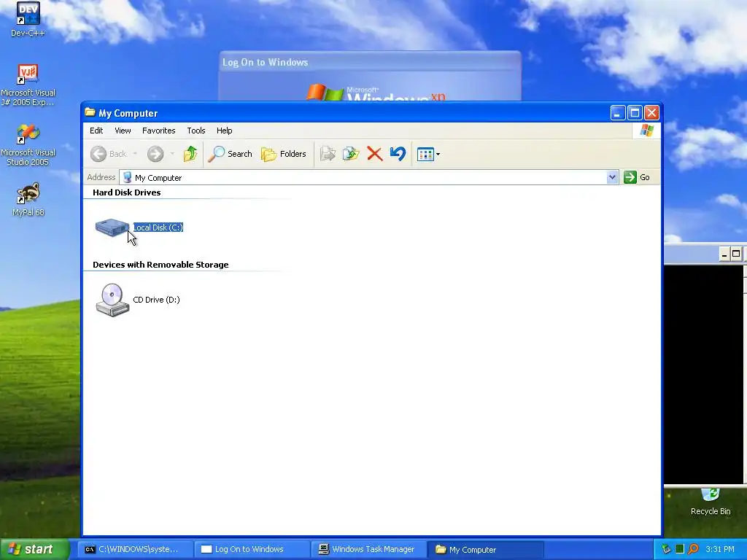Image resolution: width=747 pixels, height=560 pixels.
Task: Open the Dev-C++ desktop shortcut
Action: (x=28, y=19)
